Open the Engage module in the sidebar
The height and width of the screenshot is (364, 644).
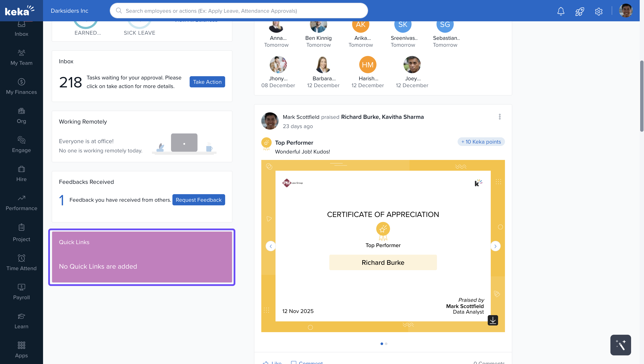[x=21, y=144]
